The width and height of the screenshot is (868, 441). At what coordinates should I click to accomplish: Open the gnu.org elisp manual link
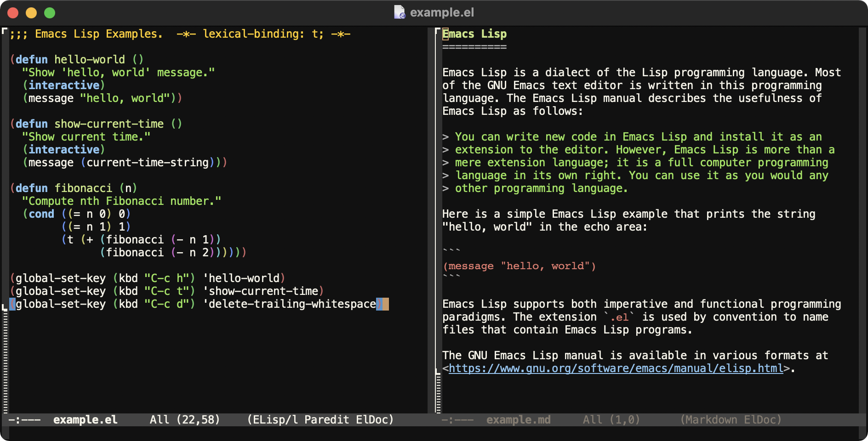(616, 368)
